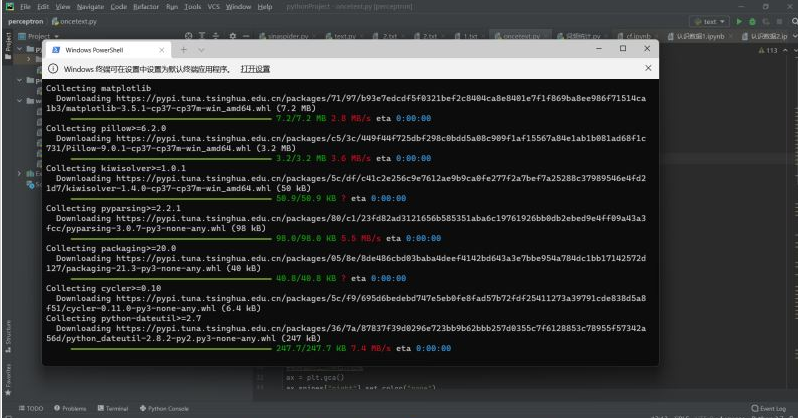798x418 pixels.
Task: Click the info icon in the notification bar
Action: [x=53, y=68]
